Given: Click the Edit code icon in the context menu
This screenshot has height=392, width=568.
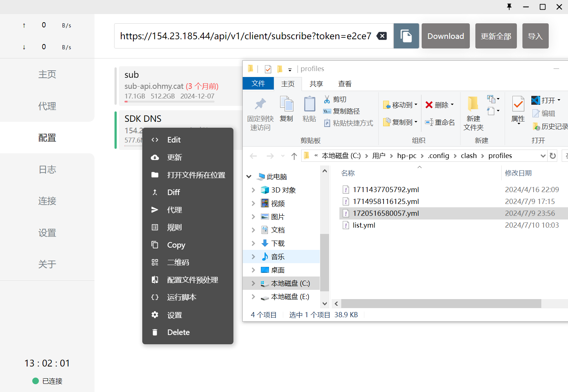Looking at the screenshot, I should point(155,140).
